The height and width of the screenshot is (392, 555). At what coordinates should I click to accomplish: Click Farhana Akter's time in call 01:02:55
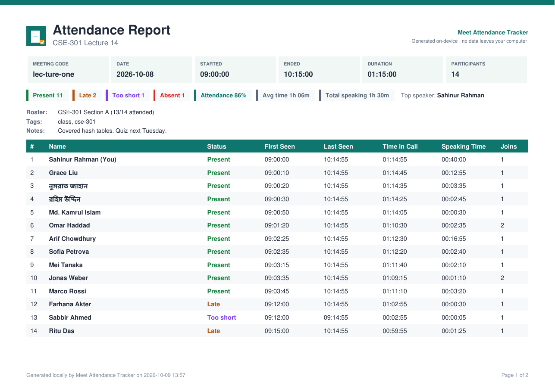pos(395,304)
